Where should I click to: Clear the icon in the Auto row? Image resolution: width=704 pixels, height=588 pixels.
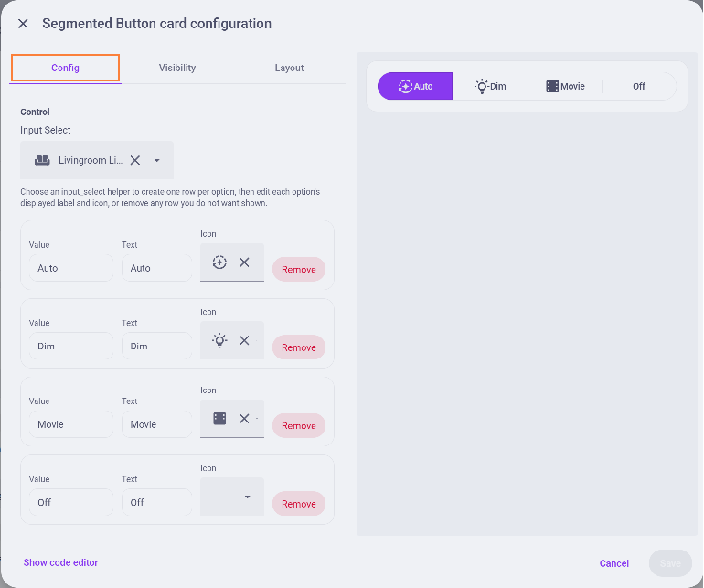click(x=244, y=262)
